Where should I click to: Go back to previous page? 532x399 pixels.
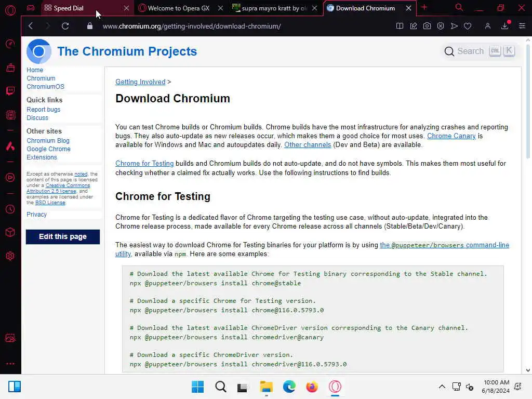(x=31, y=26)
